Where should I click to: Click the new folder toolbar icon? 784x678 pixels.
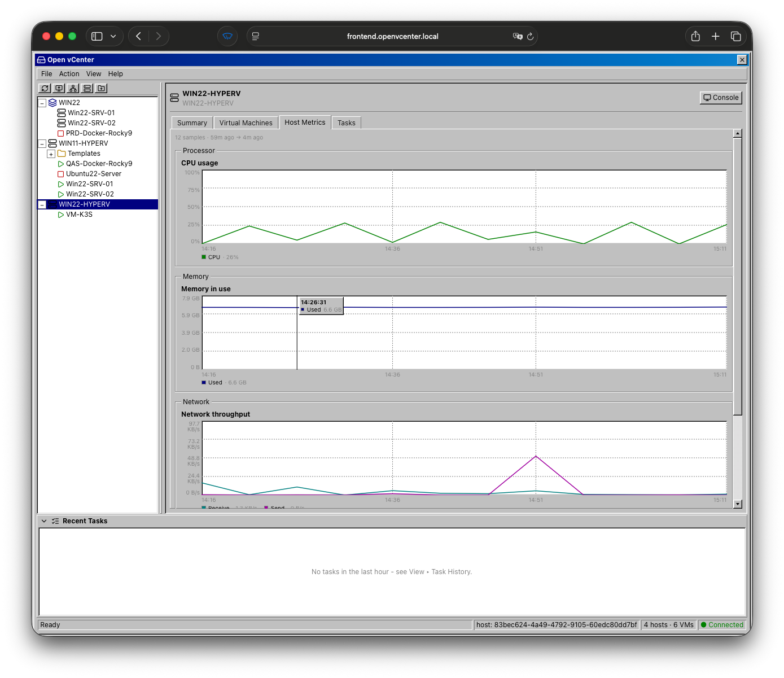pos(101,88)
